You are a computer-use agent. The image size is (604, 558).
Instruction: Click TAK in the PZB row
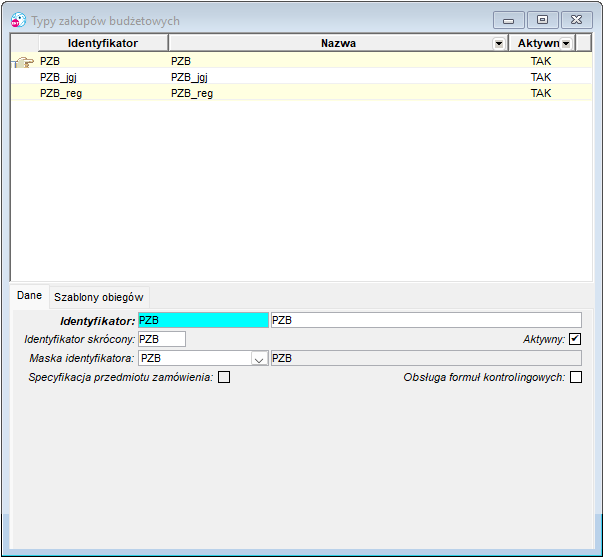[x=541, y=61]
